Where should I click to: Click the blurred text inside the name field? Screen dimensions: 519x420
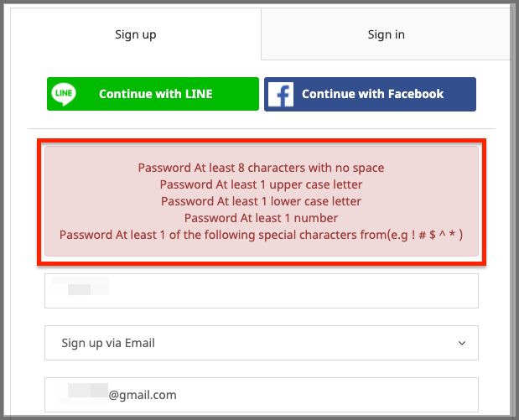point(80,287)
